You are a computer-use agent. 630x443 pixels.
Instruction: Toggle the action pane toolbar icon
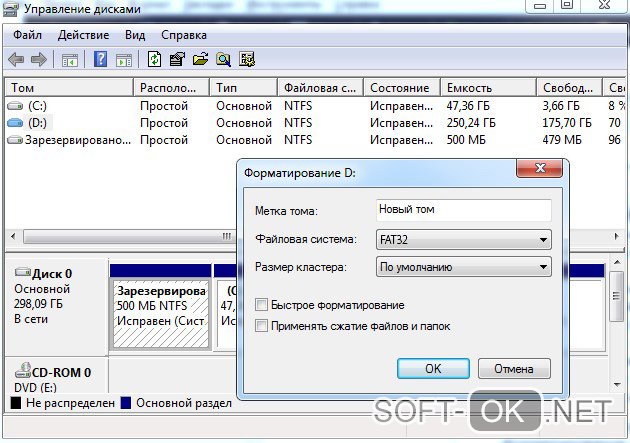click(124, 60)
